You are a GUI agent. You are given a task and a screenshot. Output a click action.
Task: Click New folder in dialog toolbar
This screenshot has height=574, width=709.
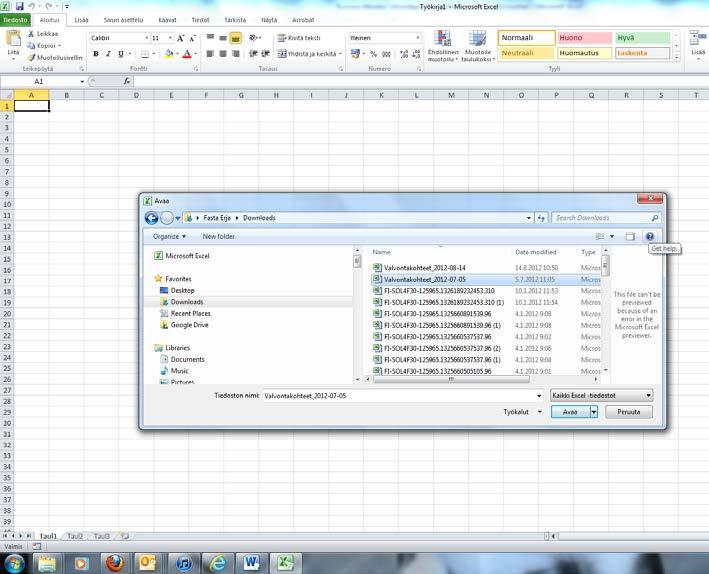[x=218, y=237]
